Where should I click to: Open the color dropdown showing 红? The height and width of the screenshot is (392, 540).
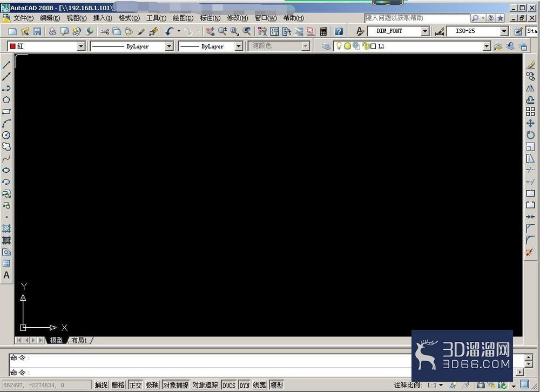pos(81,46)
